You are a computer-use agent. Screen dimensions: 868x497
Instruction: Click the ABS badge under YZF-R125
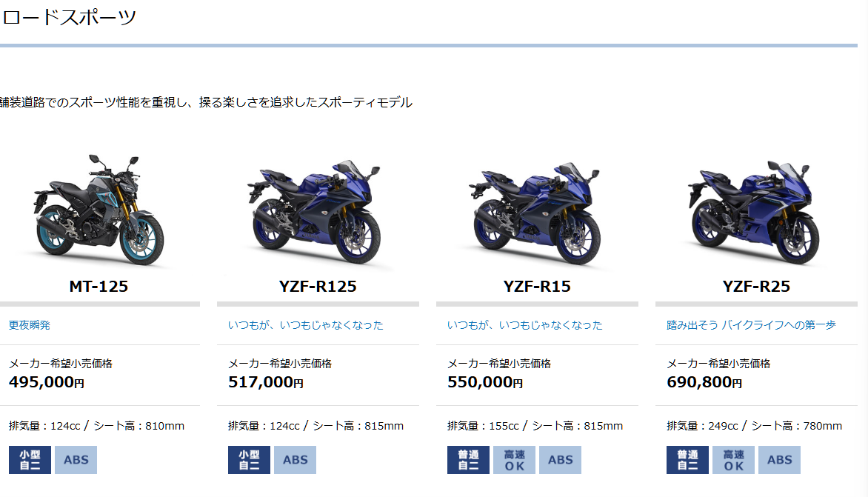click(x=295, y=460)
